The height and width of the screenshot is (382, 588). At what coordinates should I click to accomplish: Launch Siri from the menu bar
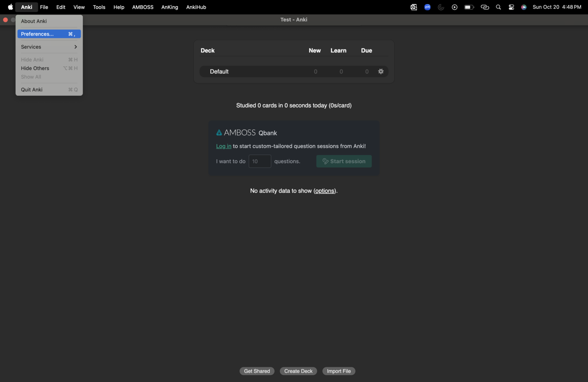click(524, 7)
